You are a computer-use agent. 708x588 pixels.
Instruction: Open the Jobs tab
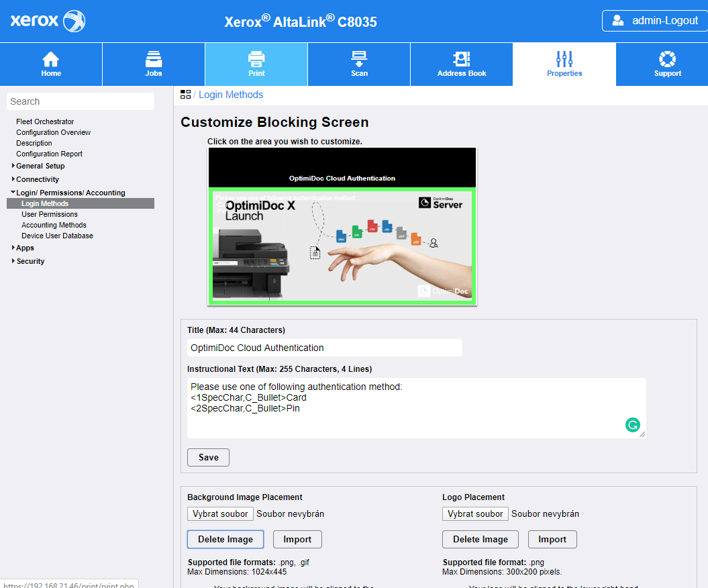(154, 64)
